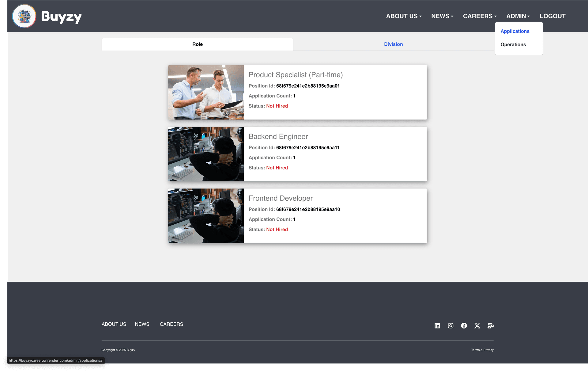Open the LinkedIn footer icon

pyautogui.click(x=437, y=326)
